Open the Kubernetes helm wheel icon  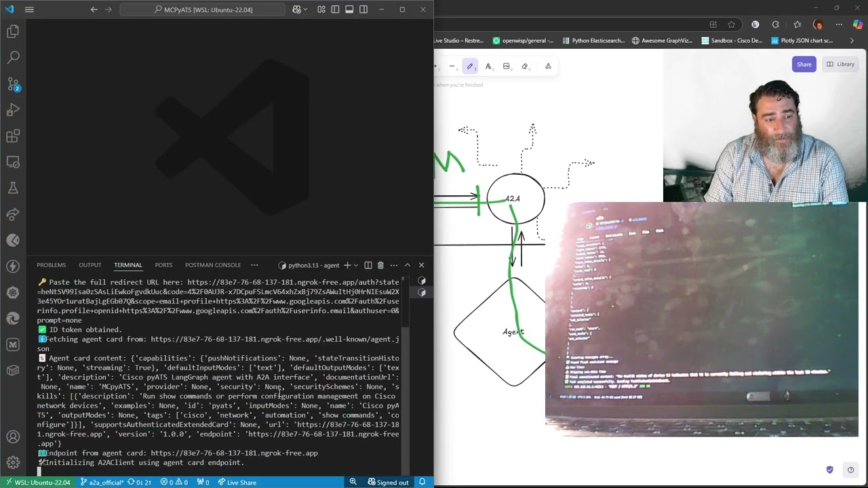click(x=13, y=293)
